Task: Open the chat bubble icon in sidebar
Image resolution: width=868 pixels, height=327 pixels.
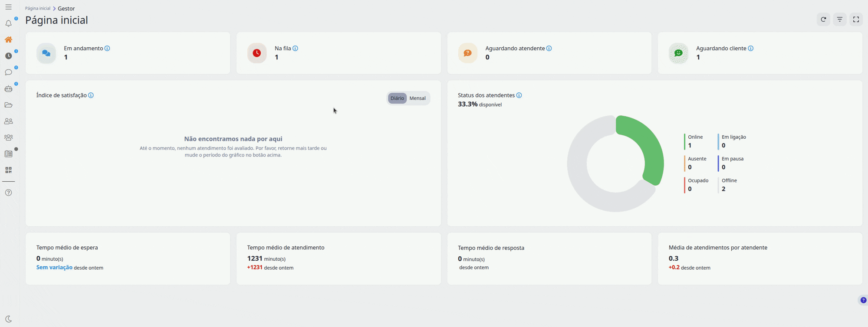Action: tap(8, 72)
